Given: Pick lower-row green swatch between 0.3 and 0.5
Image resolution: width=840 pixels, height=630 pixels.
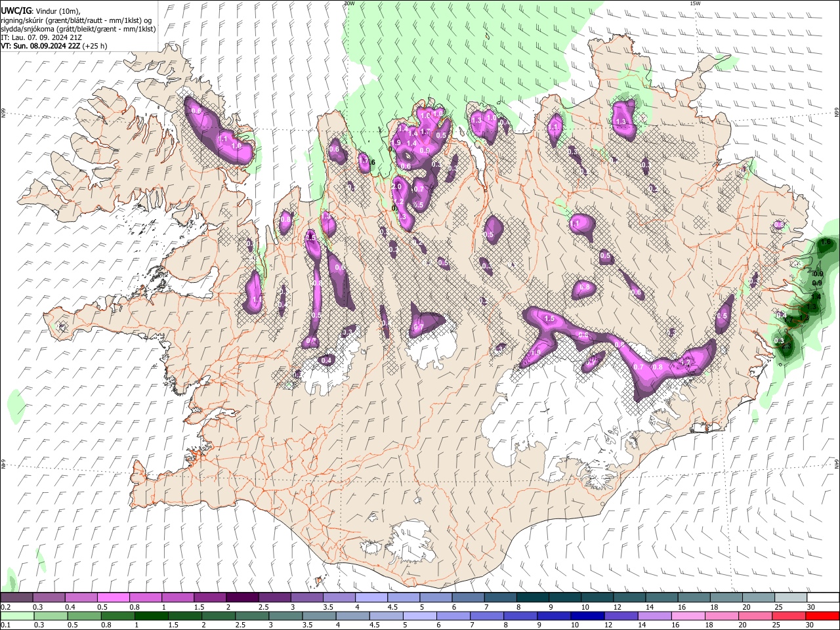Looking at the screenshot, I should coord(51,616).
